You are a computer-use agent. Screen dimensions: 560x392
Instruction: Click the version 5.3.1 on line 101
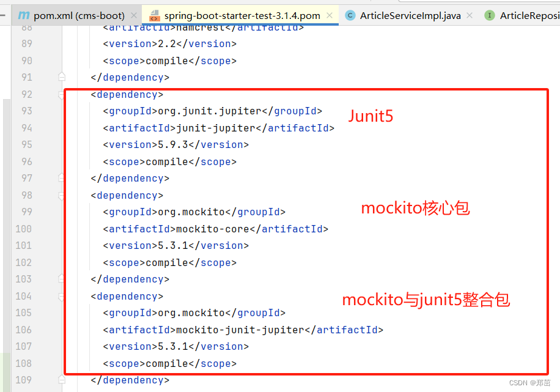(x=175, y=245)
